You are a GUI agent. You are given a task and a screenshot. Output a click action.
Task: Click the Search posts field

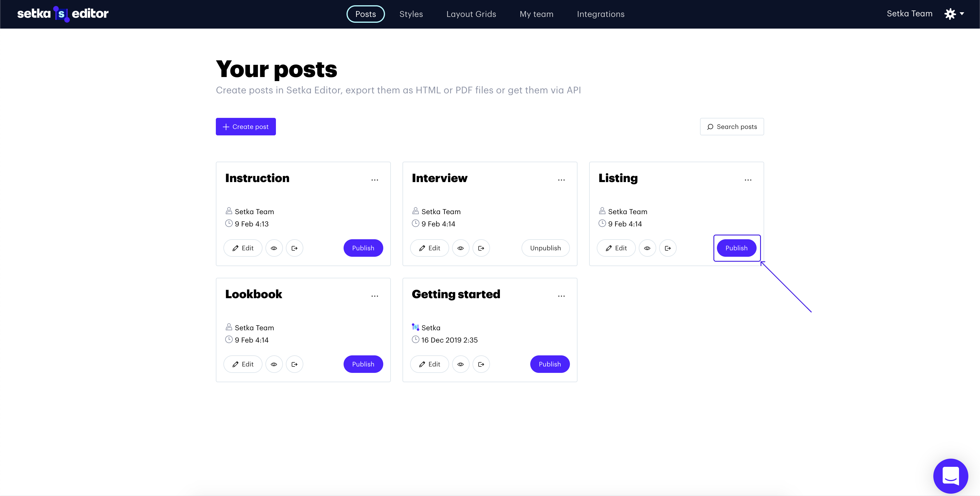coord(731,126)
